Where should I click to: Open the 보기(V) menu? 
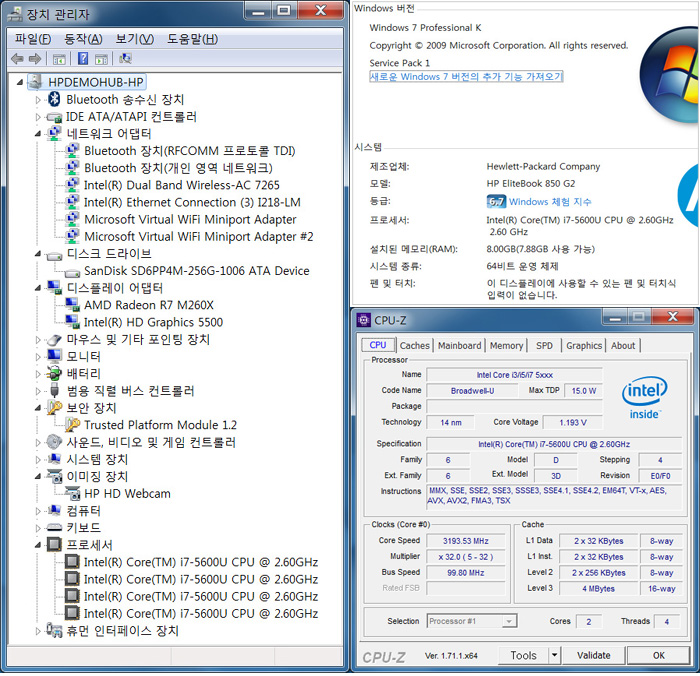pyautogui.click(x=134, y=39)
